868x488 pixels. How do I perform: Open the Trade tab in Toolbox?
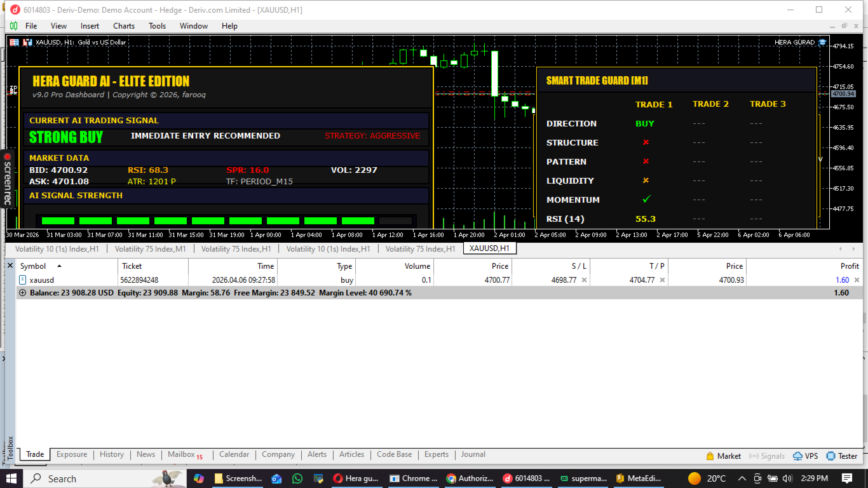point(35,454)
